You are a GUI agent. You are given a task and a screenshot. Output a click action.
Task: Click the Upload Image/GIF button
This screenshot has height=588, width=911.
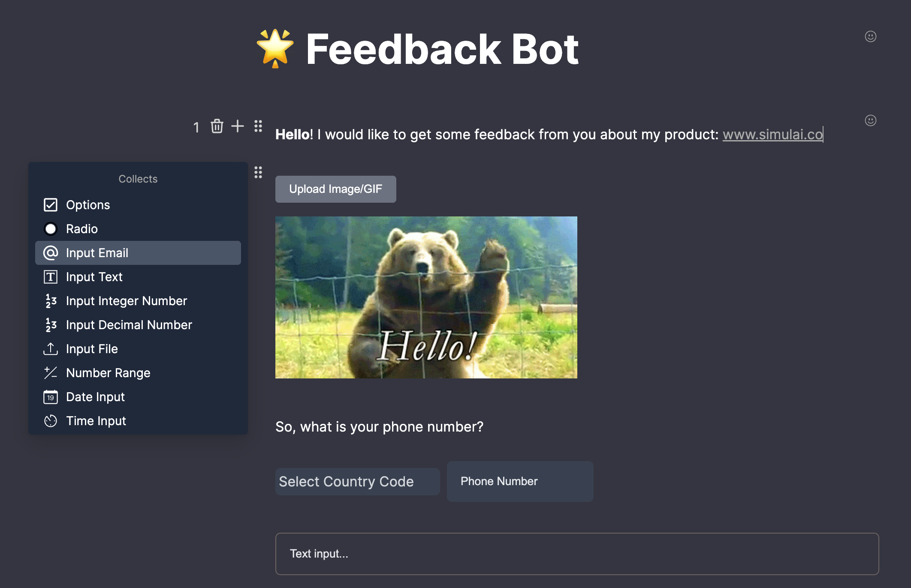coord(335,189)
